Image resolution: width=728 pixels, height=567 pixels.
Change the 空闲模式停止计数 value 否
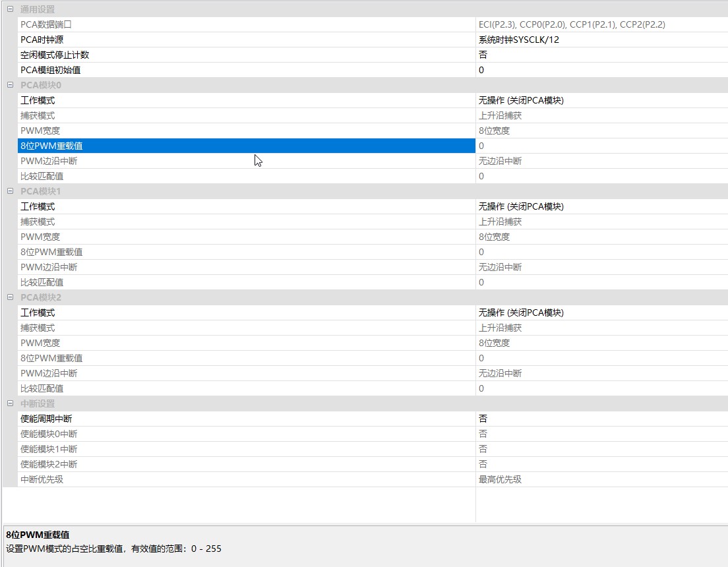click(600, 55)
